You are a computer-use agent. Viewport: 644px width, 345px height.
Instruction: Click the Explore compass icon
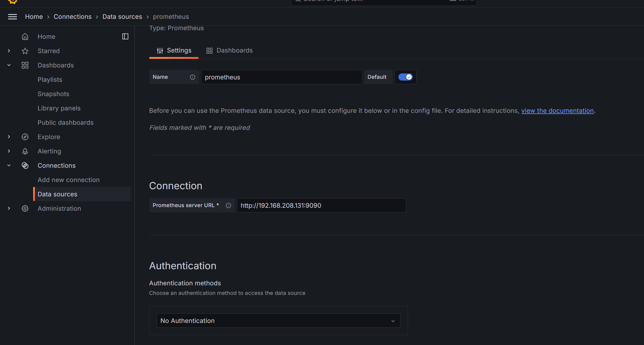point(25,137)
